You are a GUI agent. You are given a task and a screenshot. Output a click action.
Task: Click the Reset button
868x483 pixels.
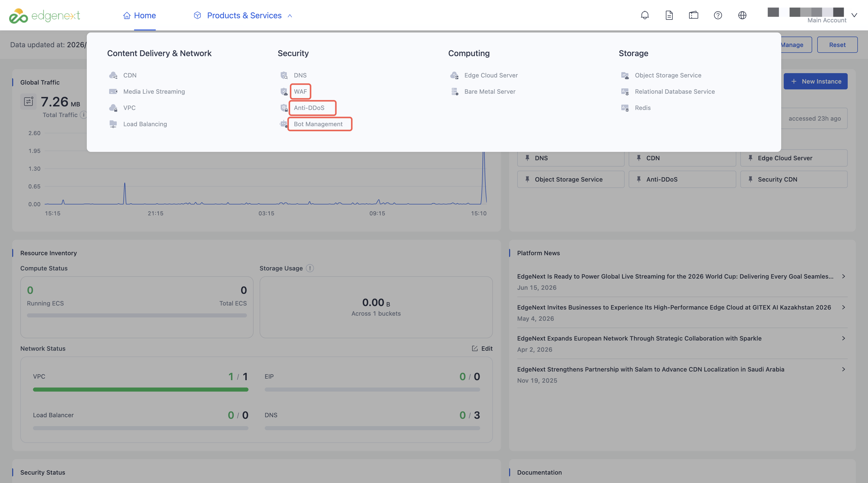pyautogui.click(x=837, y=45)
